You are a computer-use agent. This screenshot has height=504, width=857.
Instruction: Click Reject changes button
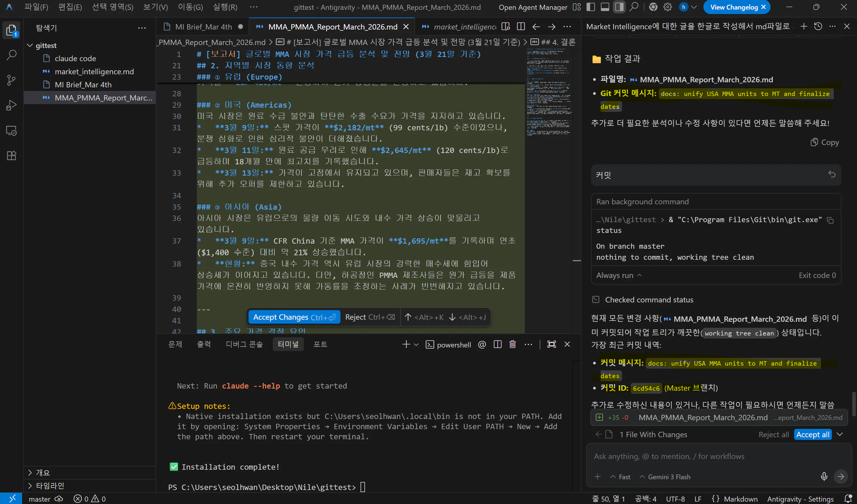pos(370,317)
